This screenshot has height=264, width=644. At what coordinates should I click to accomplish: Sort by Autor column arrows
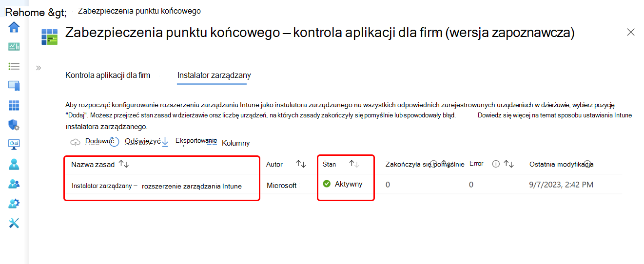pos(301,164)
